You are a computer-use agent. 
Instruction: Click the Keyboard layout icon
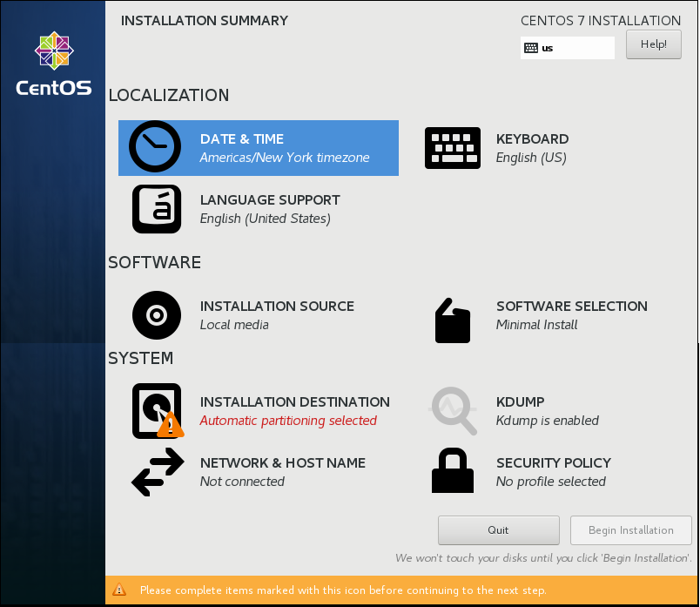pyautogui.click(x=453, y=148)
